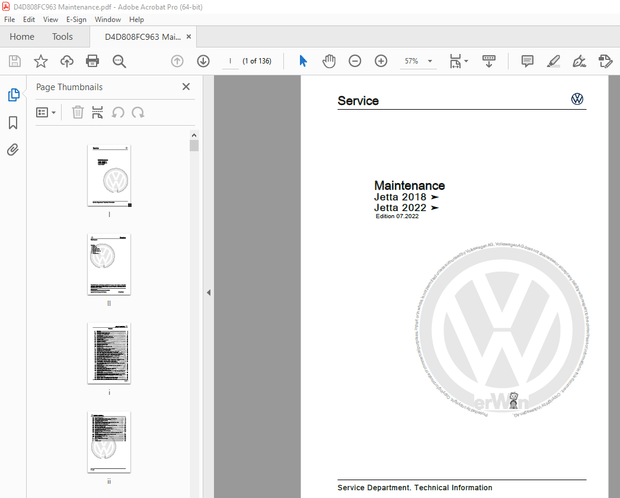Click the 'Maintenance' title text
620x498 pixels.
coord(409,186)
